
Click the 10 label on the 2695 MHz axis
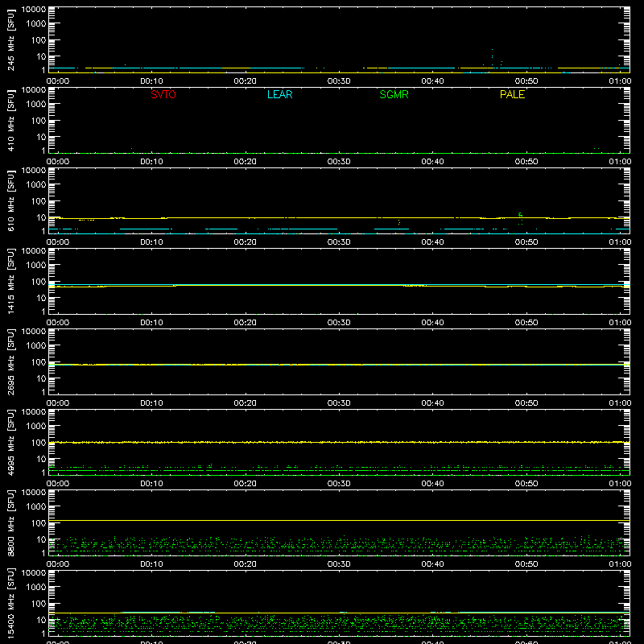[41, 378]
